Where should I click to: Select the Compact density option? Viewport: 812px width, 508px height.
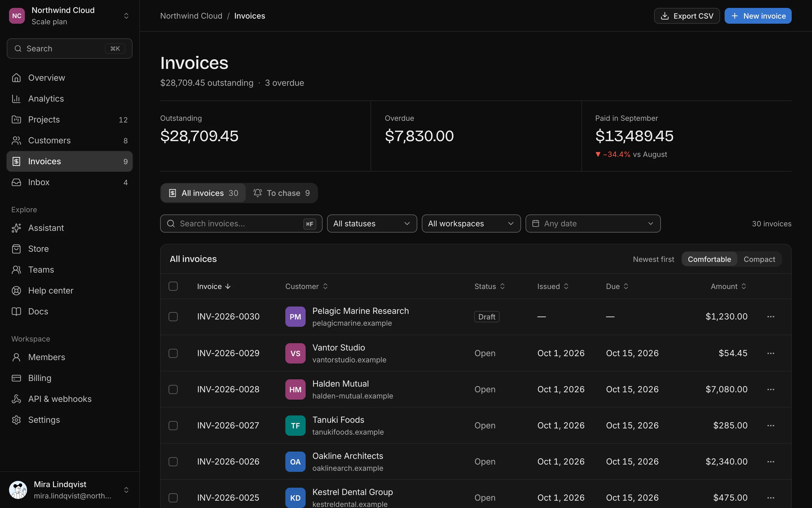click(x=759, y=259)
